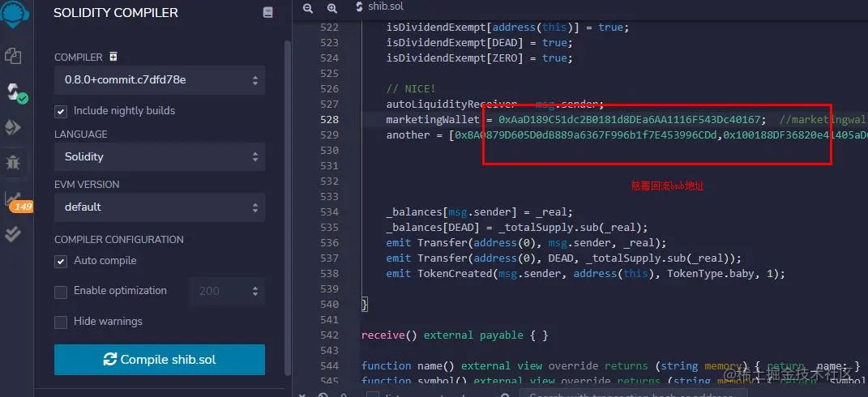868x397 pixels.
Task: Click line number 522 in the gutter
Action: [x=329, y=27]
